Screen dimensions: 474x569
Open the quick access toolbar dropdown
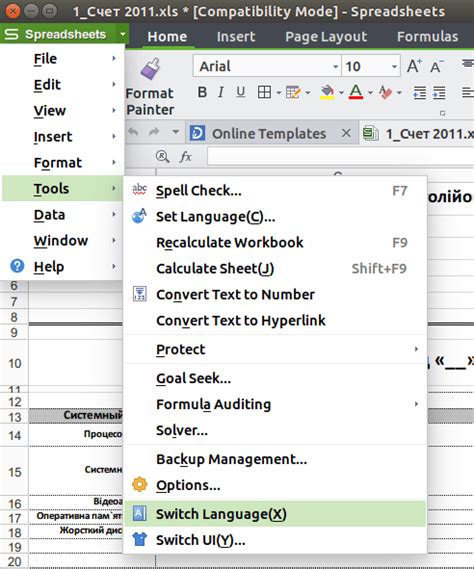(175, 132)
